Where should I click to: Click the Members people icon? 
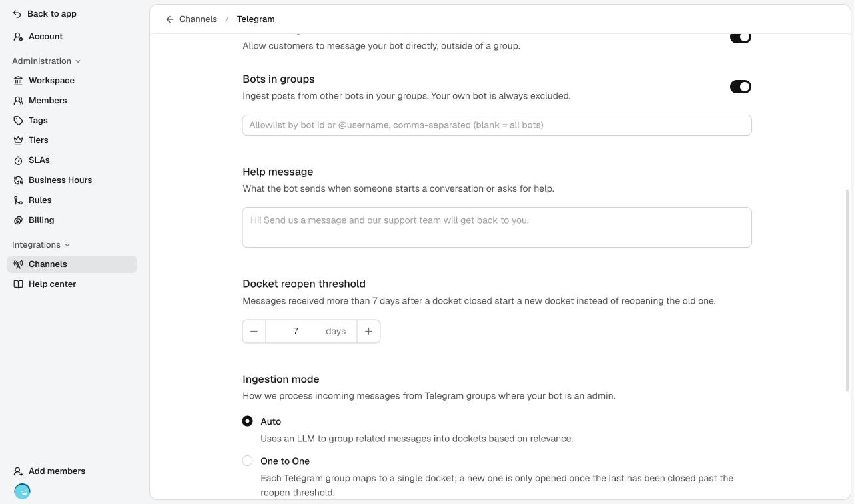click(19, 101)
